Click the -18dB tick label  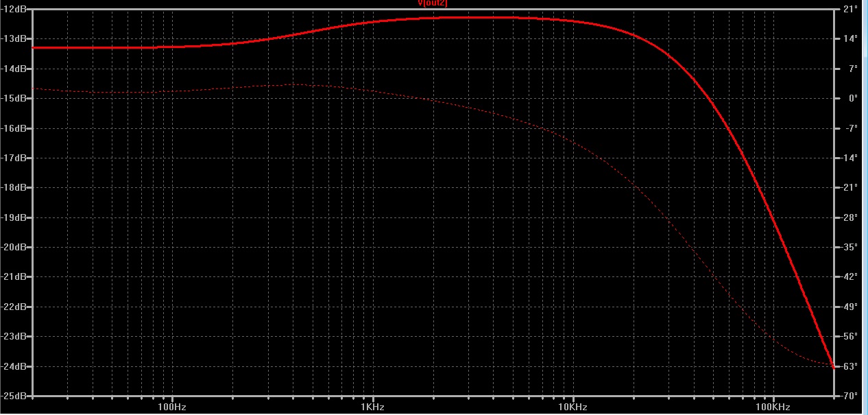pos(14,187)
